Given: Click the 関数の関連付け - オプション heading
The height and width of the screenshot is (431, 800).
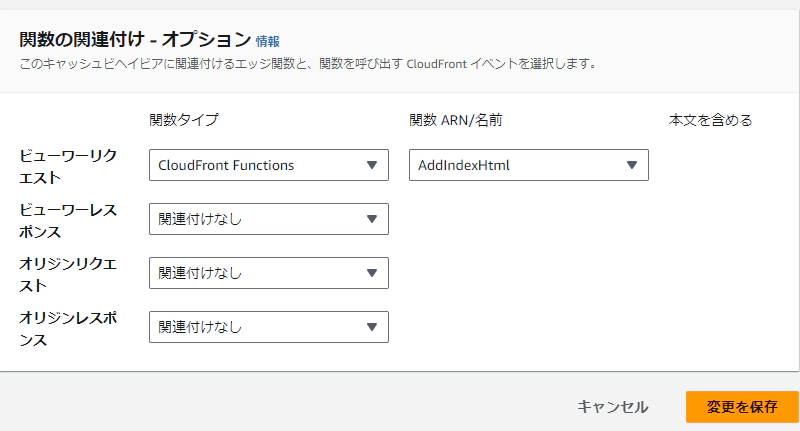Looking at the screenshot, I should point(134,40).
